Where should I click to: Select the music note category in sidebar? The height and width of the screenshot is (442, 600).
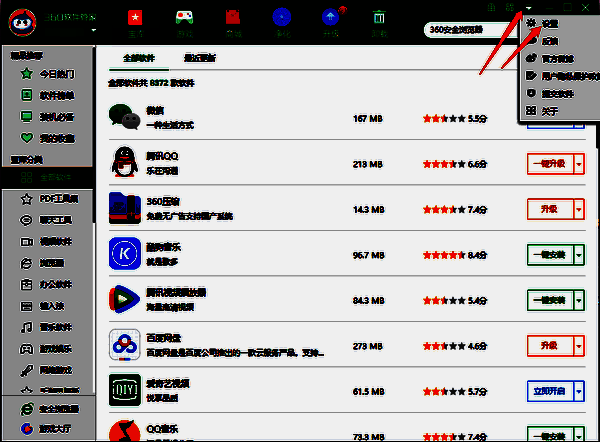(x=46, y=328)
